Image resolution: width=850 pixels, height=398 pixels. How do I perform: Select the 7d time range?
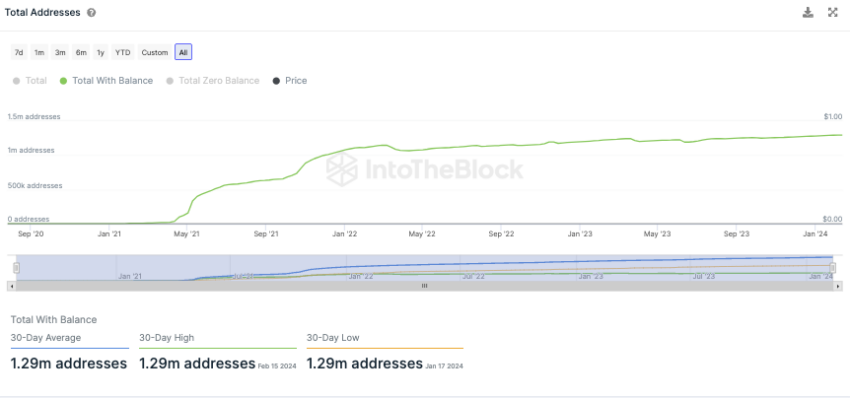click(19, 53)
